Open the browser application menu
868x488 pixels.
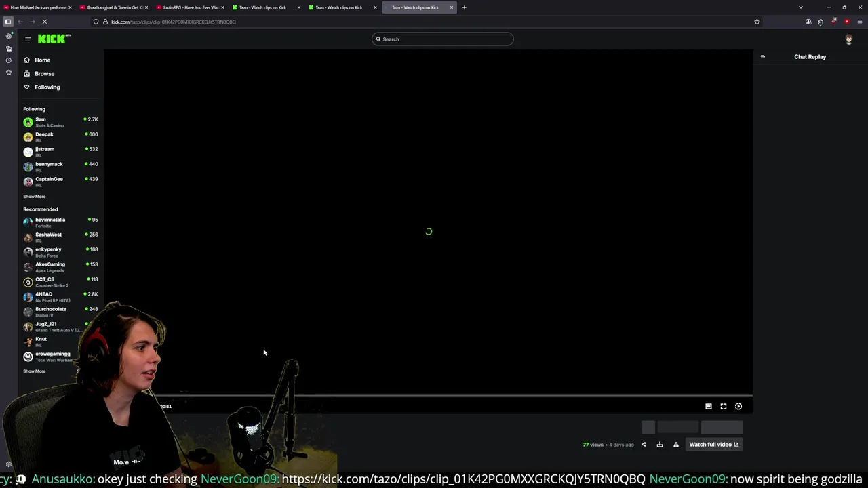coord(860,22)
